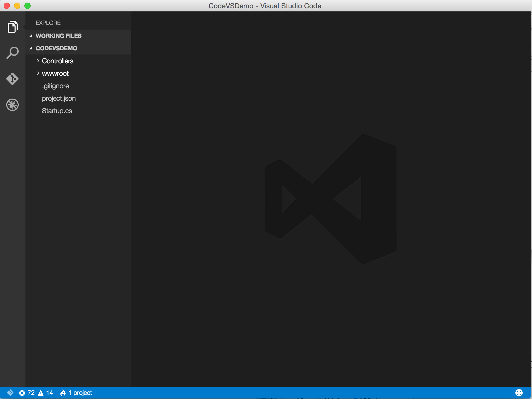Viewport: 532px width, 399px height.
Task: Click the warning triangle icon showing 14
Action: click(41, 393)
